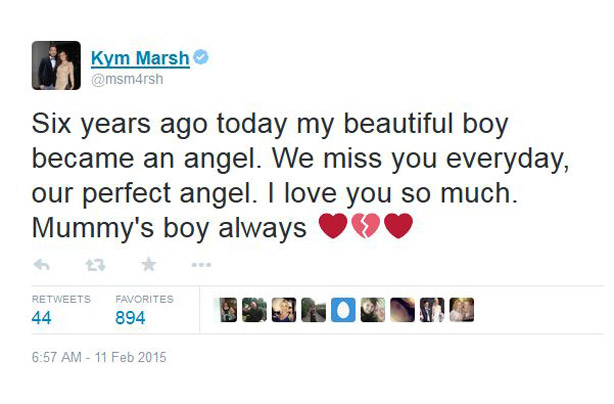View the 894 favorites list
Image resolution: width=614 pixels, height=404 pixels.
tap(130, 317)
